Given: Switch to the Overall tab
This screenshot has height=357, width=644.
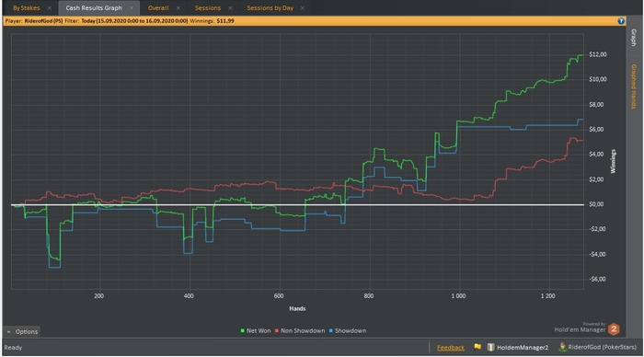Looking at the screenshot, I should (158, 7).
